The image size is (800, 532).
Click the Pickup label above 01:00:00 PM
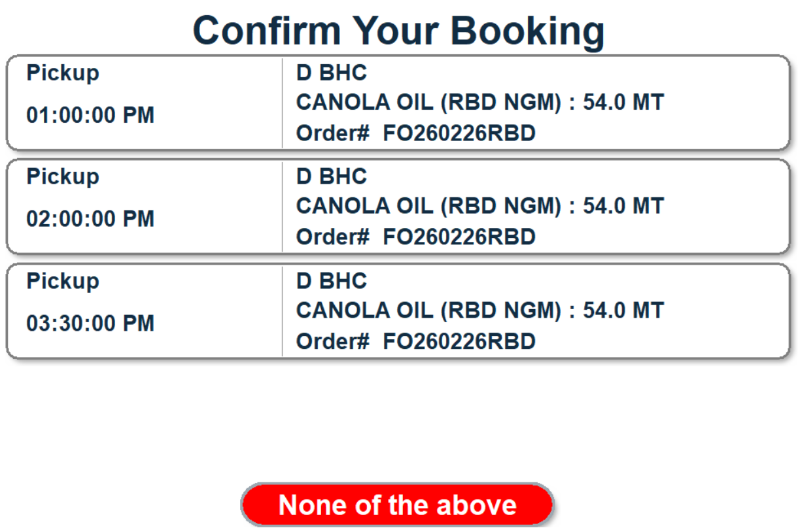(x=63, y=73)
